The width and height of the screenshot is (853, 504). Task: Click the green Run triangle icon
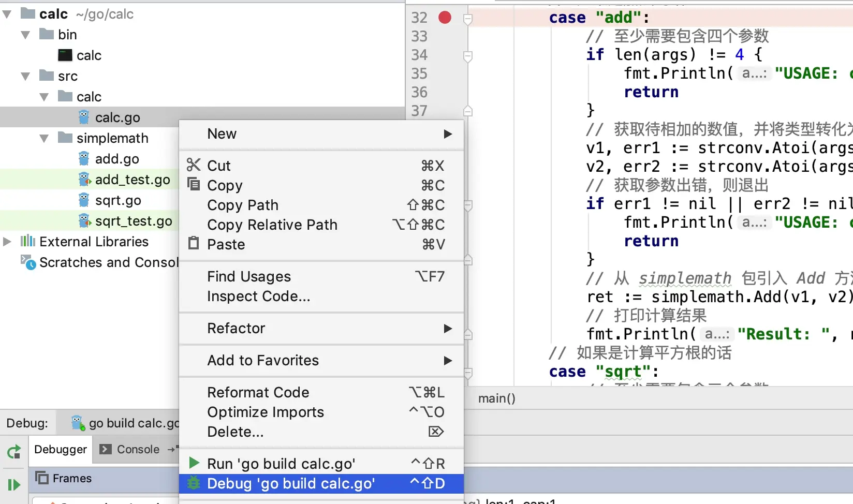194,462
